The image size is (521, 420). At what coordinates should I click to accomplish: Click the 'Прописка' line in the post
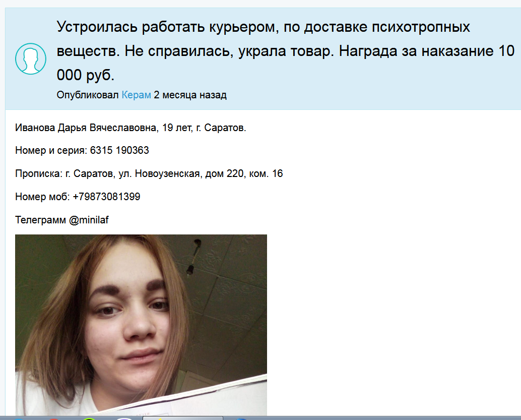[x=149, y=173]
